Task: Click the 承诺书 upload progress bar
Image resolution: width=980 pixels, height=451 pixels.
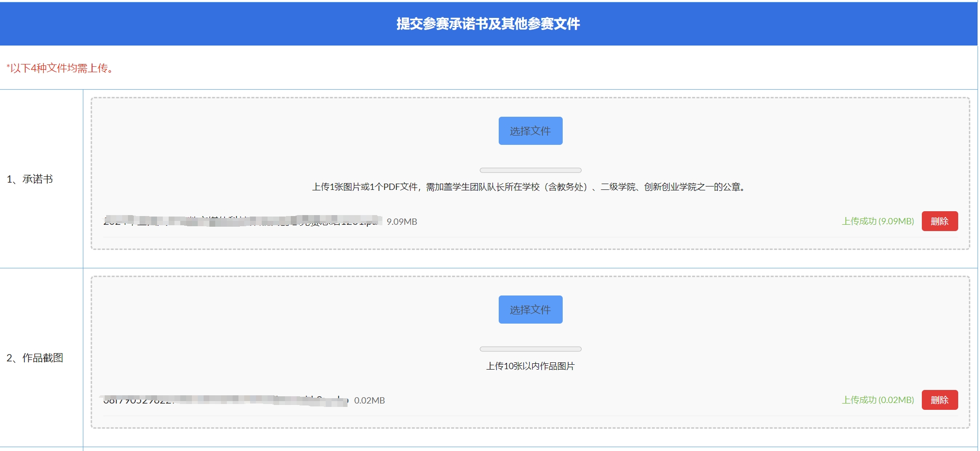Action: click(x=530, y=171)
